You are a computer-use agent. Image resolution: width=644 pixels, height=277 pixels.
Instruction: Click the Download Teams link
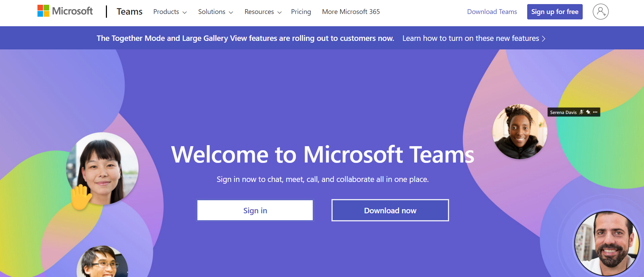click(x=492, y=12)
